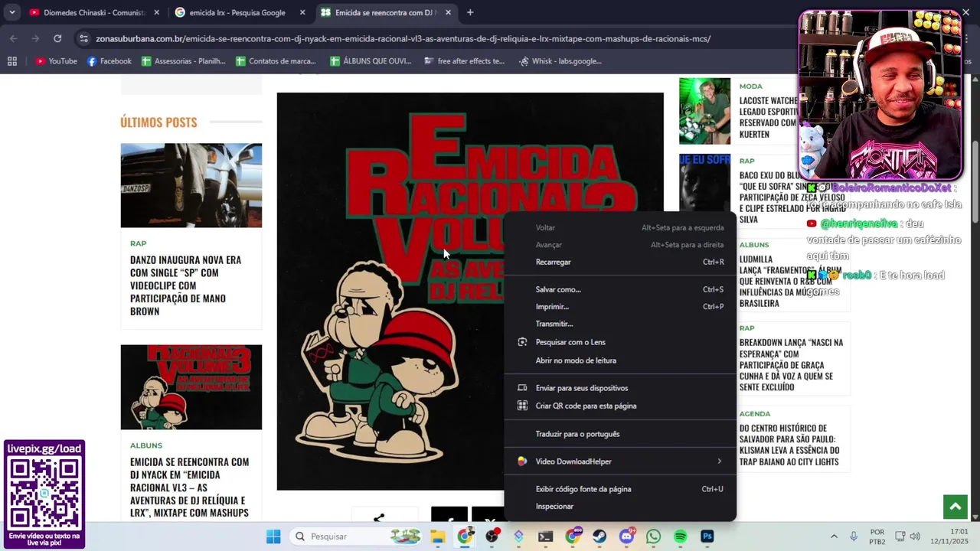980x551 pixels.
Task: Click the microphone icon in the system tray
Action: [854, 536]
